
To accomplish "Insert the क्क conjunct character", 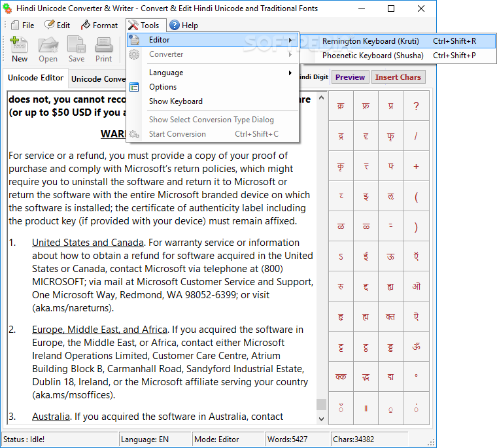I will tap(341, 377).
